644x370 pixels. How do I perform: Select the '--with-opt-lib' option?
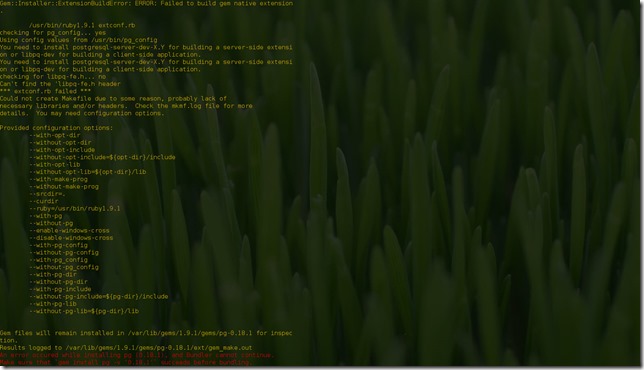point(55,165)
